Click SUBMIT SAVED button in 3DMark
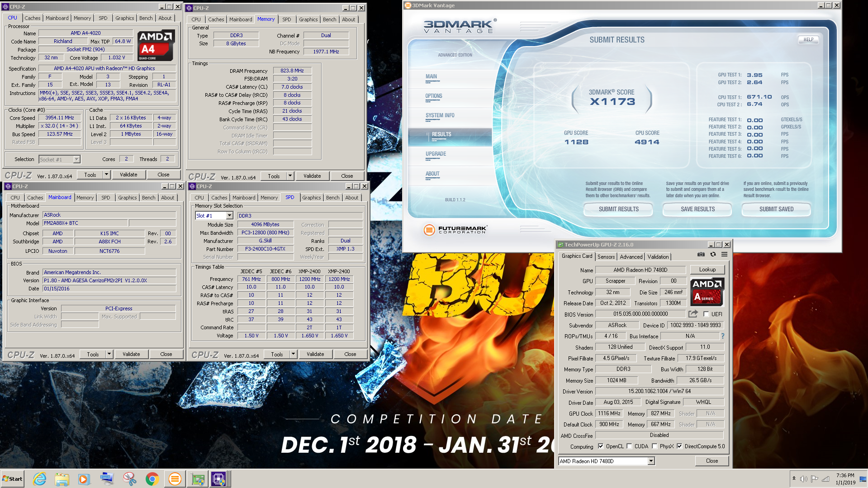The image size is (868, 488). pyautogui.click(x=776, y=209)
